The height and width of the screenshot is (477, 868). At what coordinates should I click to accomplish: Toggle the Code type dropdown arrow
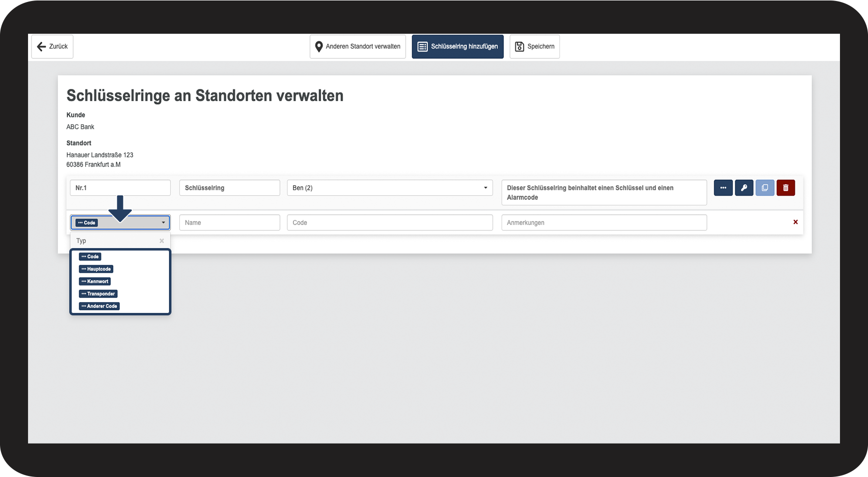click(163, 223)
